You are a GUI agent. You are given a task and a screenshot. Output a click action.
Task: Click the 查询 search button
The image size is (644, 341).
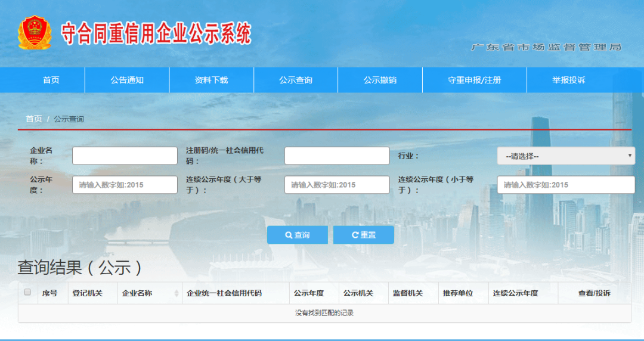pos(298,235)
